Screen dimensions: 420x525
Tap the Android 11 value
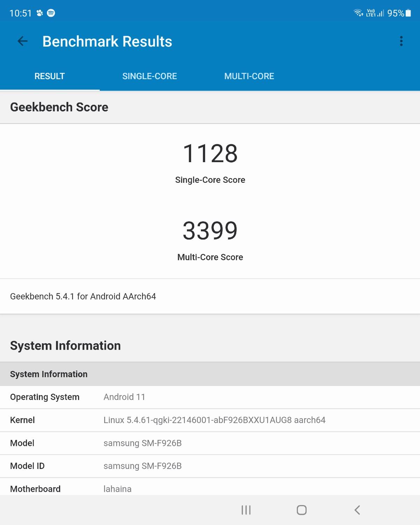tap(124, 397)
